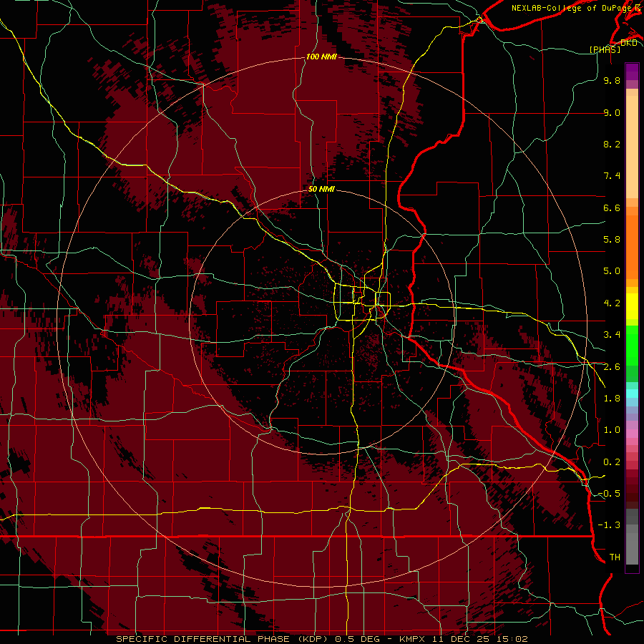Click the 50 NMI range ring label

pyautogui.click(x=321, y=189)
